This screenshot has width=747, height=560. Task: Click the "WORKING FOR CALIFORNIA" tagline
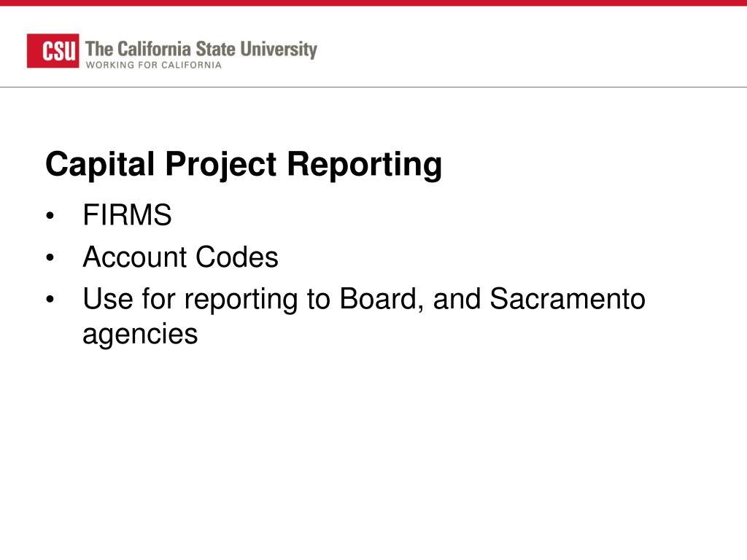pos(153,65)
